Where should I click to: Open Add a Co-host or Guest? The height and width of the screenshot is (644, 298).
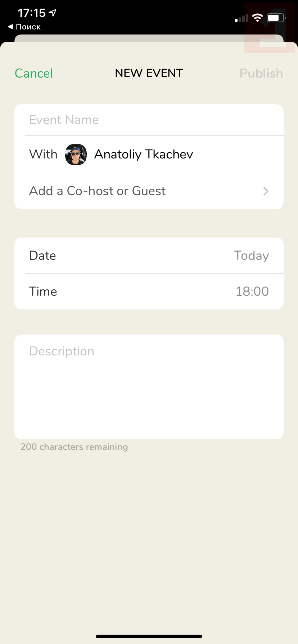(x=98, y=191)
